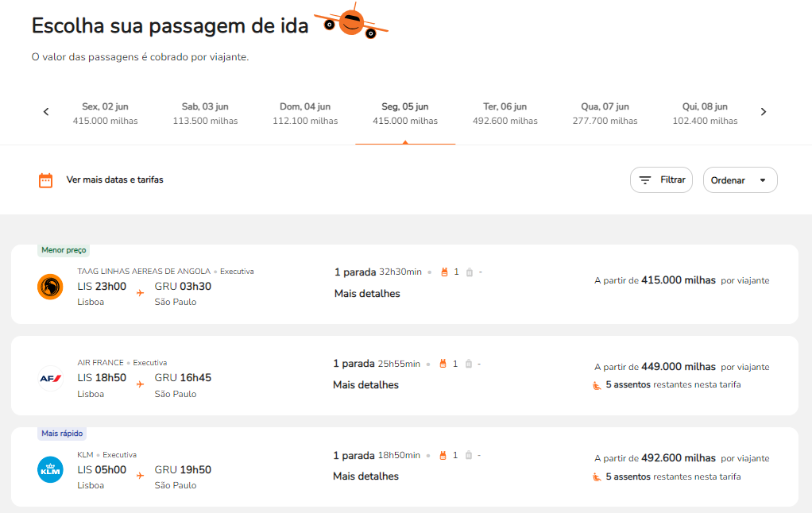812x513 pixels.
Task: Go to previous dates with left chevron
Action: (46, 112)
